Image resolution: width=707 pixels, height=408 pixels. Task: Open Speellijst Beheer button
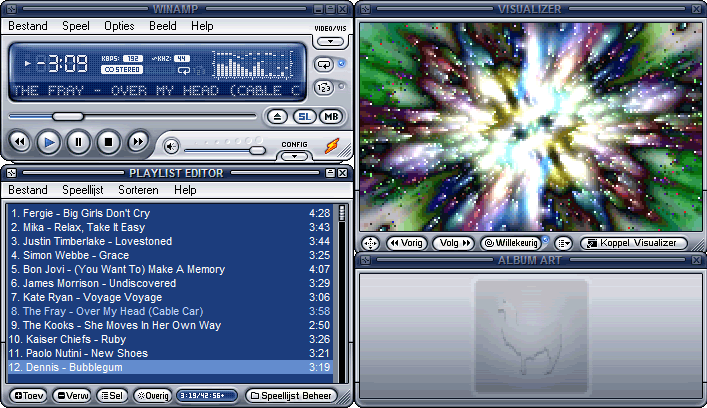tap(291, 396)
